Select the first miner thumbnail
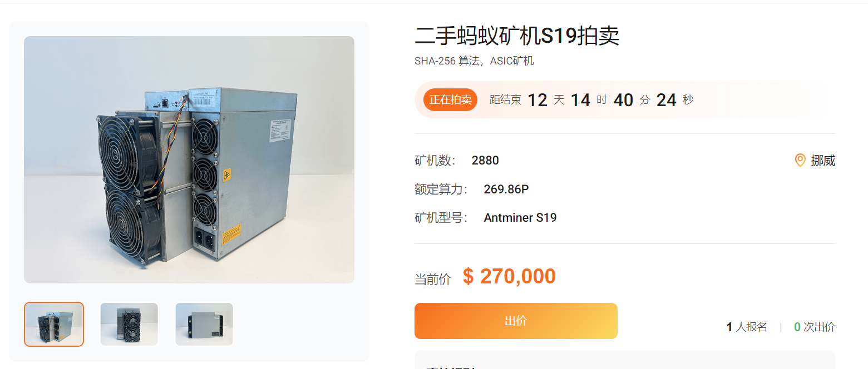Viewport: 868px width, 369px height. (x=54, y=324)
